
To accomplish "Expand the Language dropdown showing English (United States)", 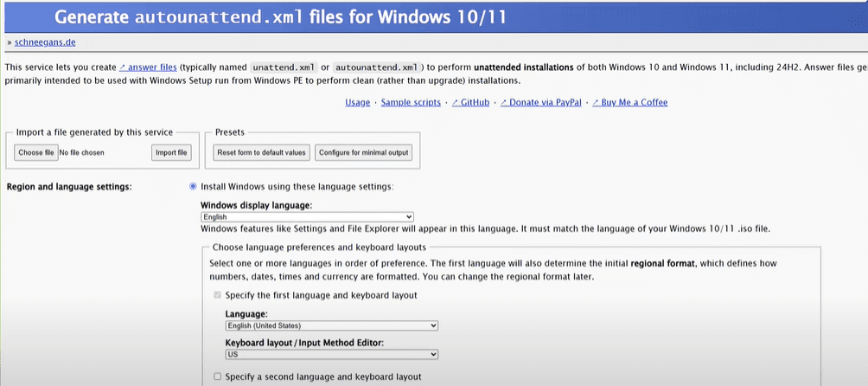I will 331,325.
